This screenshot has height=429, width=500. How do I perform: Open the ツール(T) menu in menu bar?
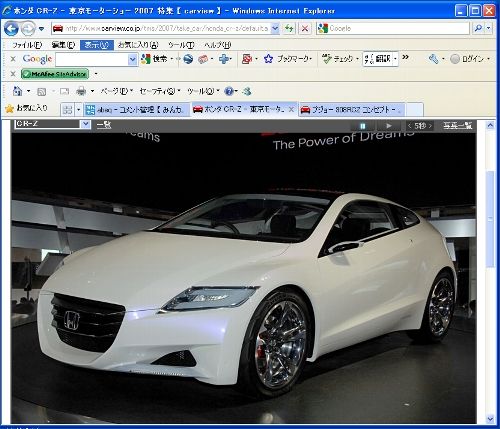point(181,45)
